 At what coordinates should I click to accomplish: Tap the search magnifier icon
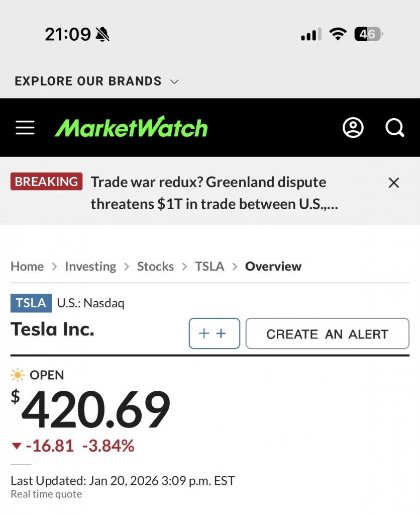(394, 128)
